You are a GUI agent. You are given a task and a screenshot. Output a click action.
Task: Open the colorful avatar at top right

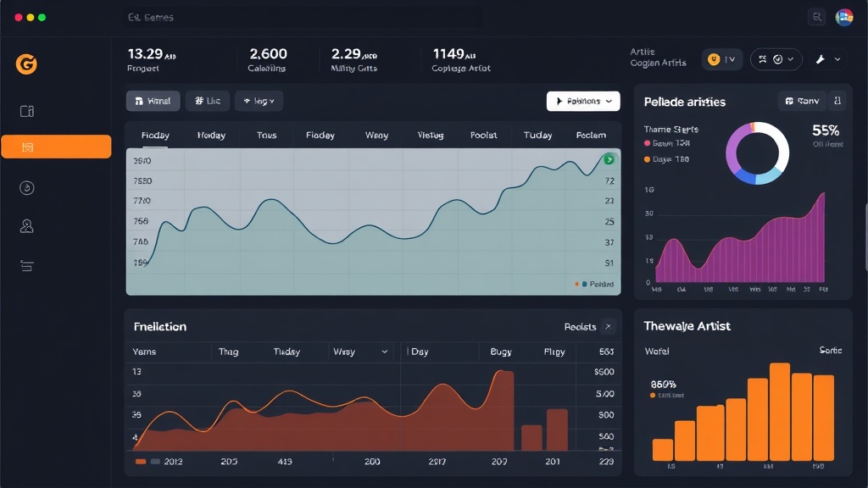(x=843, y=17)
